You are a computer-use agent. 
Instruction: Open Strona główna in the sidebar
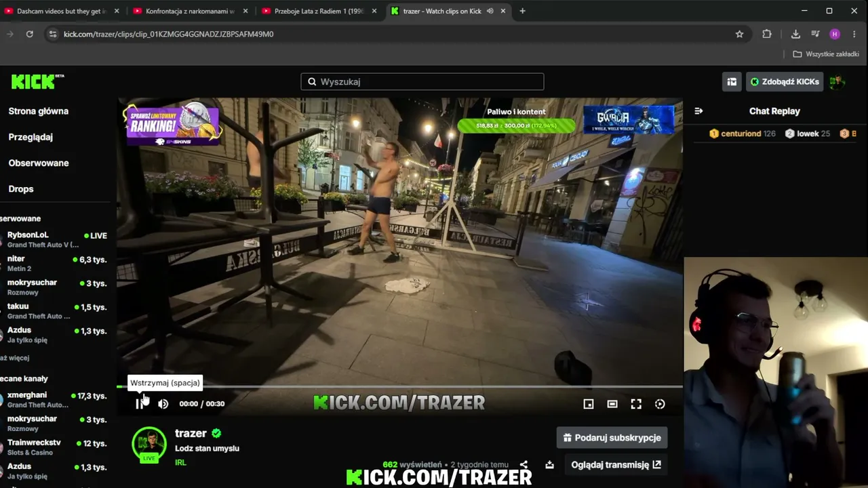point(39,111)
